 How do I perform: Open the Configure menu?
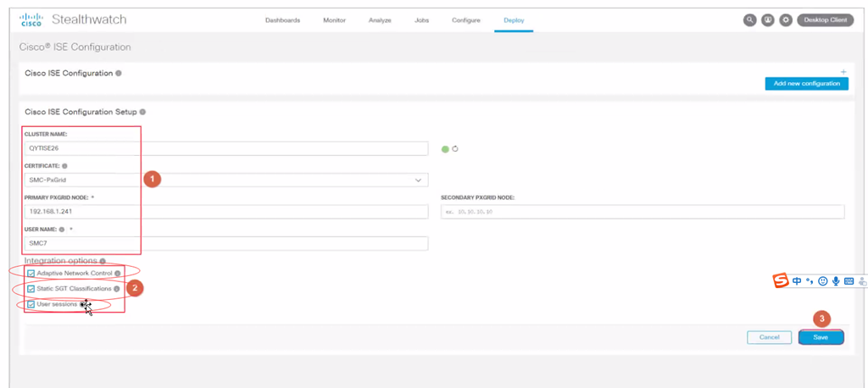pyautogui.click(x=466, y=20)
